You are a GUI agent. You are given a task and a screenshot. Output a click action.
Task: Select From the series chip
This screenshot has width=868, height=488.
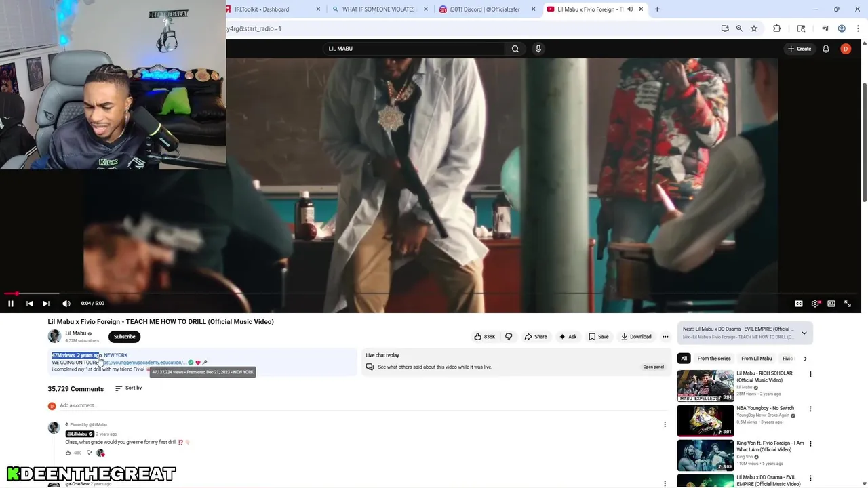[714, 359]
